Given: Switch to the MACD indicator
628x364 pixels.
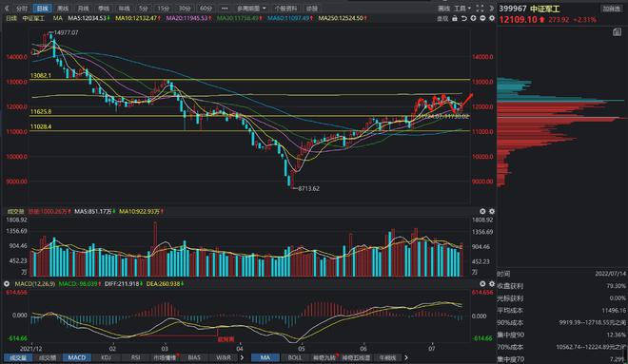Looking at the screenshot, I should [76, 357].
